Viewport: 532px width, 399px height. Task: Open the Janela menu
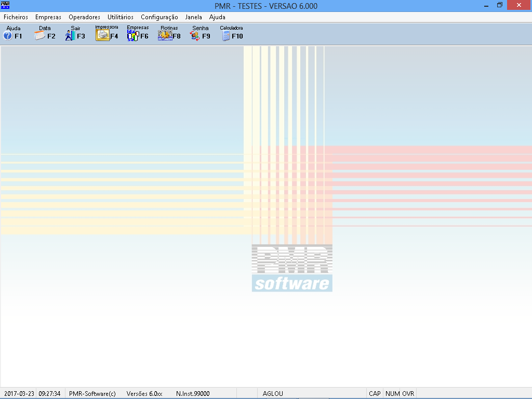tap(193, 17)
